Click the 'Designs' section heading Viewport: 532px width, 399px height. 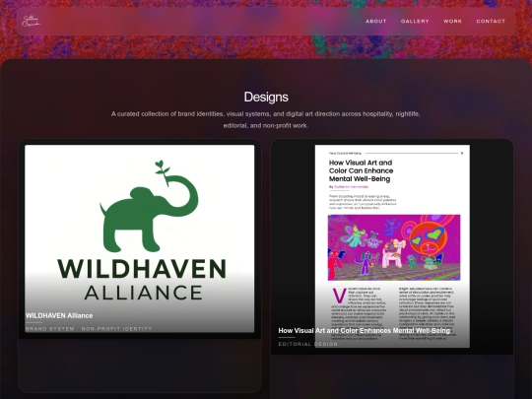pyautogui.click(x=266, y=97)
